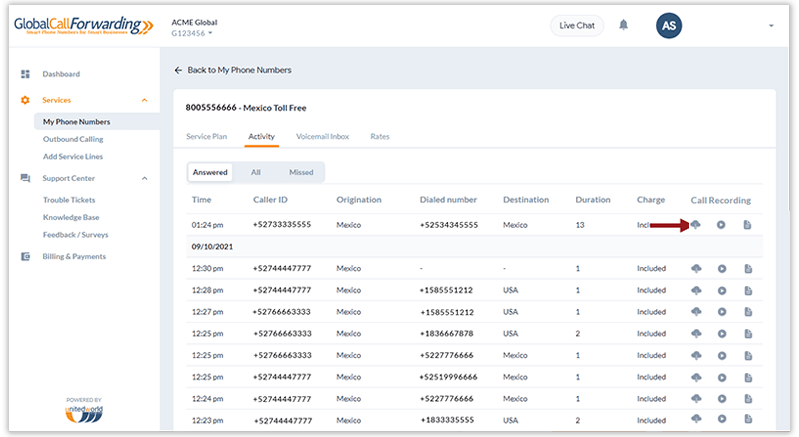Start a Live Chat
The height and width of the screenshot is (437, 799).
[577, 25]
